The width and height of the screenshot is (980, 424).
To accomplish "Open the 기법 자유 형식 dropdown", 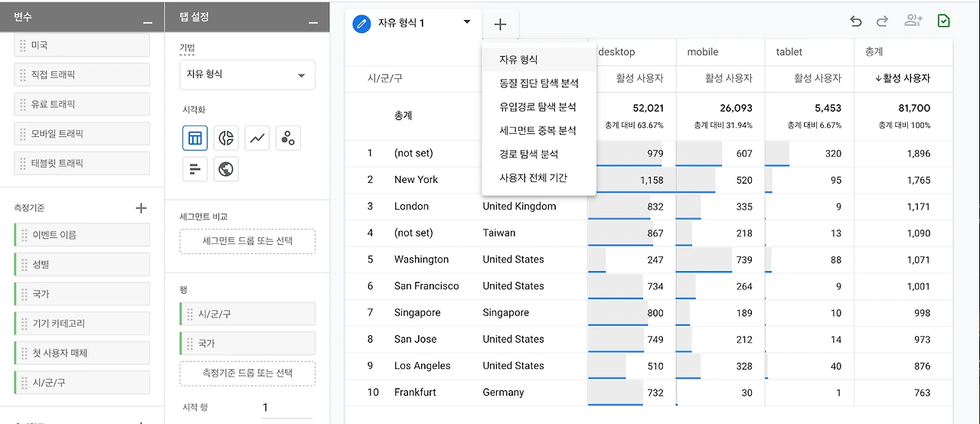I will pos(247,75).
